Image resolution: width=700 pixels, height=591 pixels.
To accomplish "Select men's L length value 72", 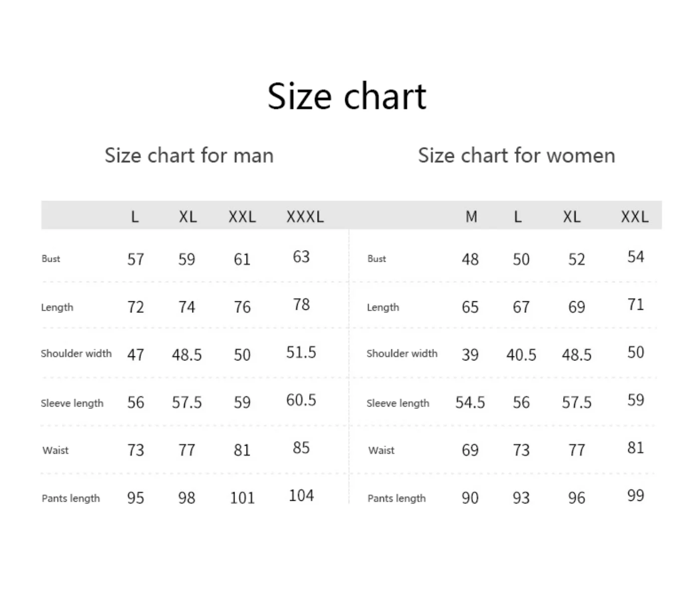I will click(x=135, y=307).
